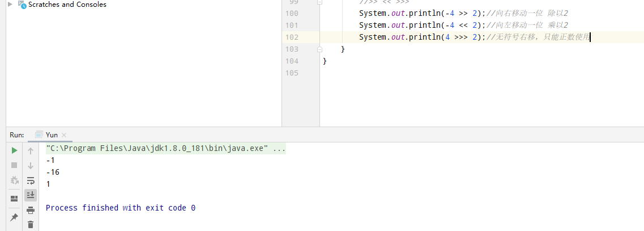Image resolution: width=644 pixels, height=231 pixels.
Task: Rerun the Yun program with green play icon
Action: 14,151
